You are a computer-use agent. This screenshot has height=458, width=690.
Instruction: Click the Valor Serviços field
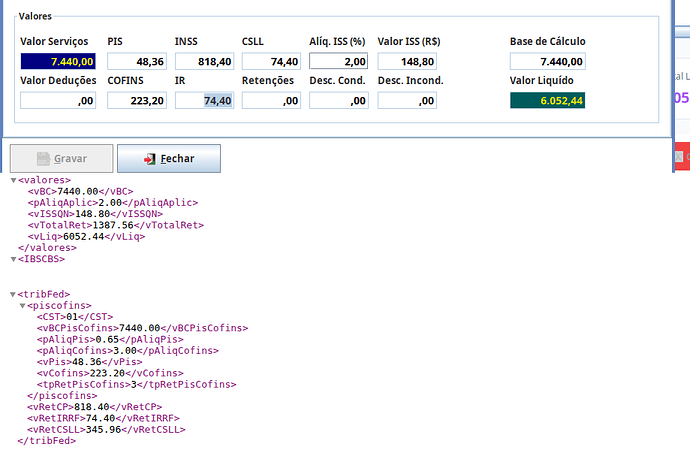58,62
